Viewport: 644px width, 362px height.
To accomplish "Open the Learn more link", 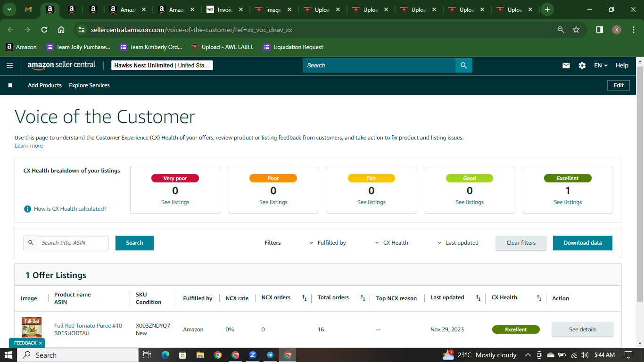I will click(29, 146).
